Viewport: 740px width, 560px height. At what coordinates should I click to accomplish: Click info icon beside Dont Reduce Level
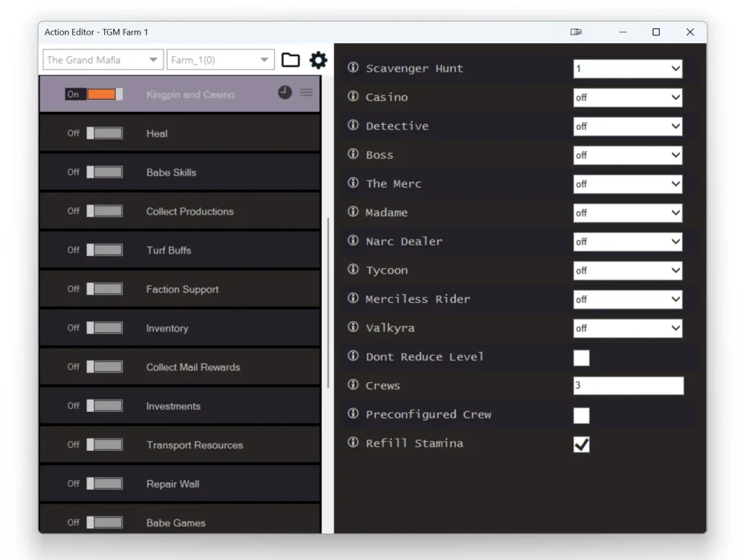pyautogui.click(x=353, y=356)
